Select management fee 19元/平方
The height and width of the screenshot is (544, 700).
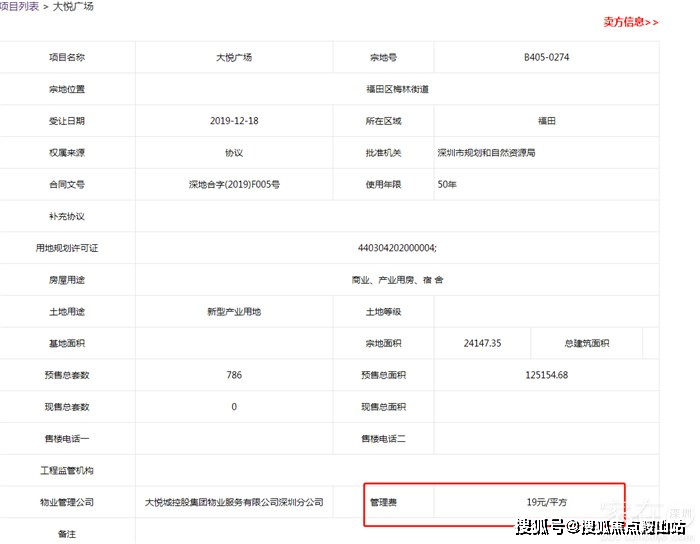coord(546,502)
